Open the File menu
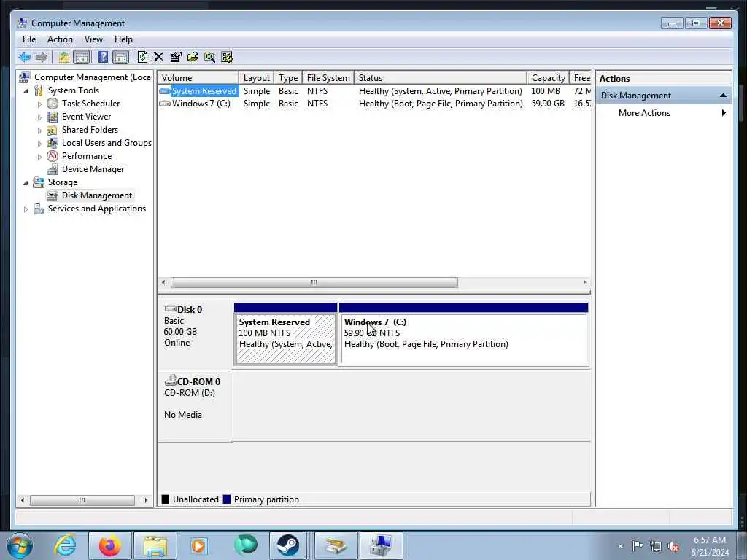Viewport: 747px width, 560px height. (x=29, y=39)
